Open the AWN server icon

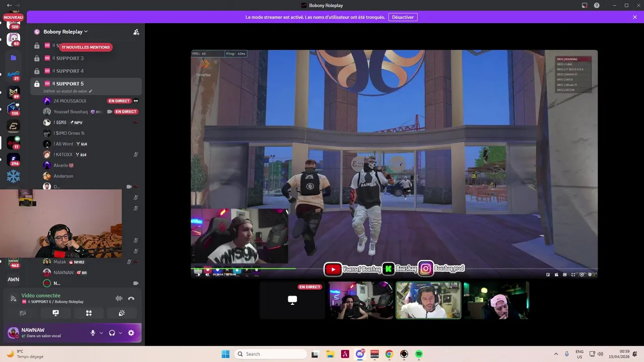coord(14,280)
